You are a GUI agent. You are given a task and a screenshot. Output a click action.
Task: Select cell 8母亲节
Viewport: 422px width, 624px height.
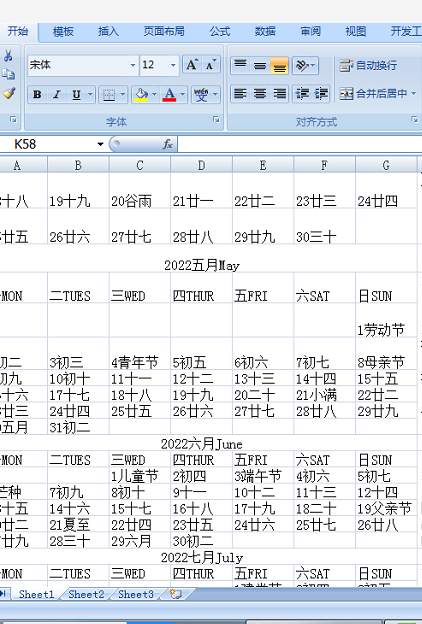click(x=386, y=354)
